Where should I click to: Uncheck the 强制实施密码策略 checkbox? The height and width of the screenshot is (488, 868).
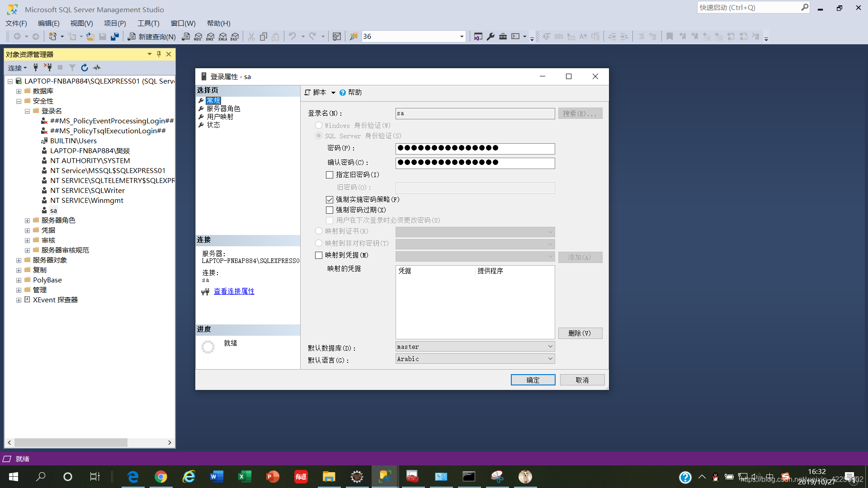[x=330, y=200]
